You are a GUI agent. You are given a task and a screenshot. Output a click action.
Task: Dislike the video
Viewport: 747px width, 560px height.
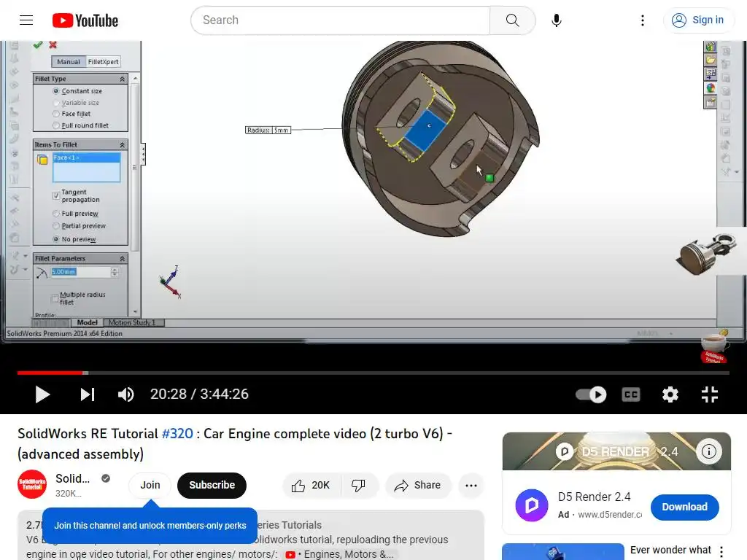pyautogui.click(x=358, y=485)
